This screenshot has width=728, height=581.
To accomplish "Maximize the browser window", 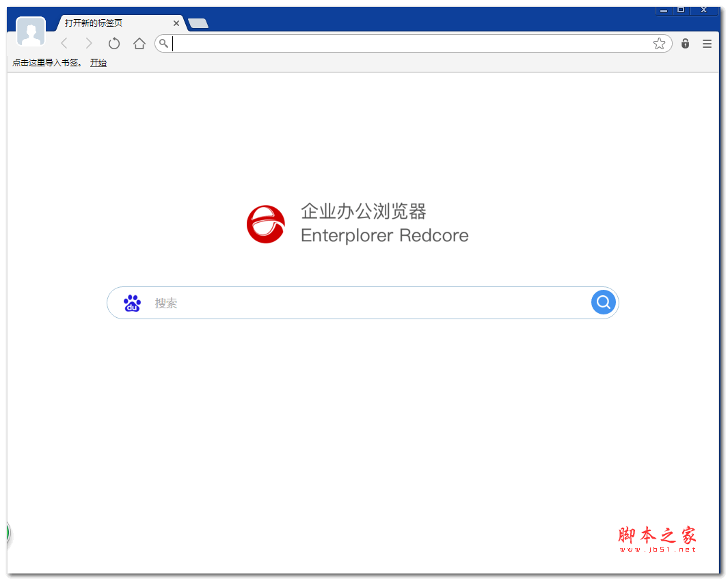I will [x=681, y=10].
